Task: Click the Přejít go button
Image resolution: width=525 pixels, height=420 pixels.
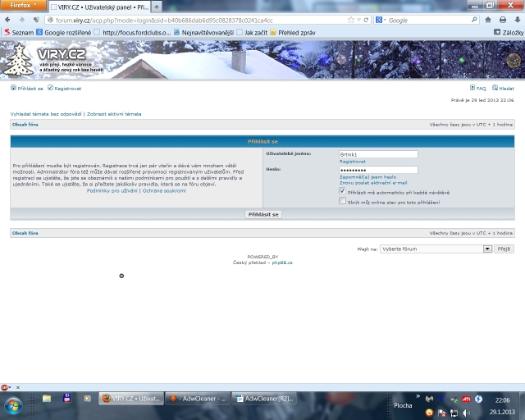Action: [x=504, y=249]
